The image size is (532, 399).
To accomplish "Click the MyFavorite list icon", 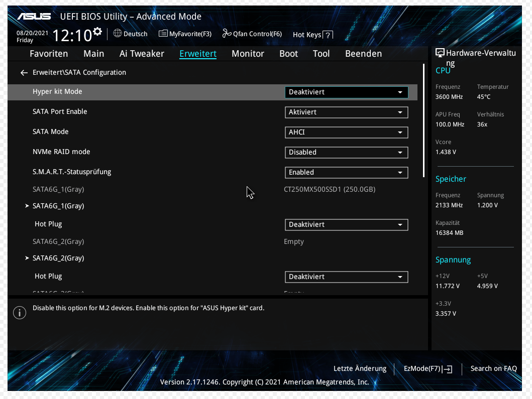I will [x=163, y=33].
